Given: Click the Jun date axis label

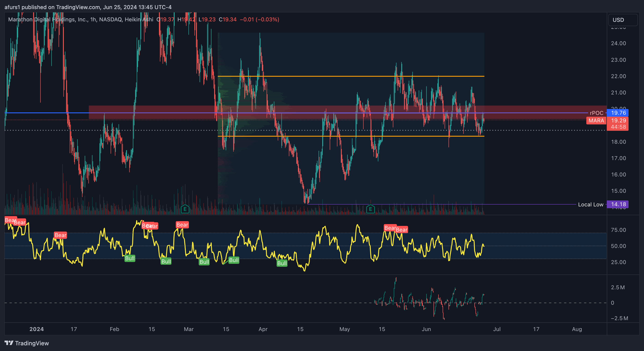Looking at the screenshot, I should [426, 329].
